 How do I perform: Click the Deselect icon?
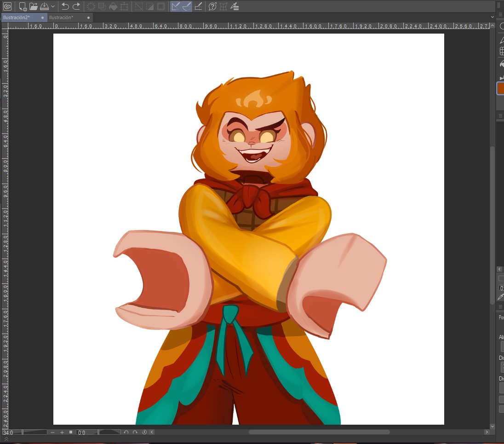[x=139, y=6]
